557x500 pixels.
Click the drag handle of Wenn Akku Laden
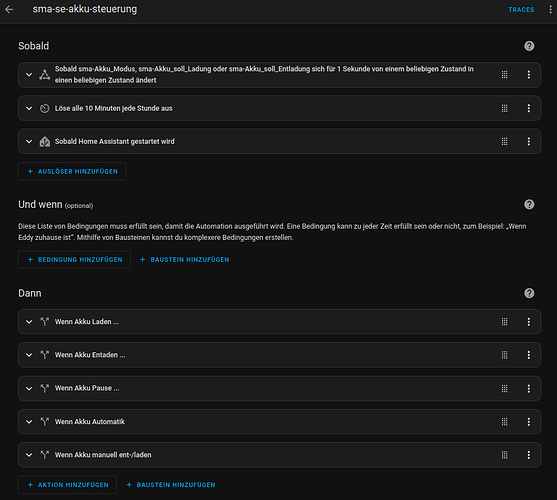click(504, 322)
